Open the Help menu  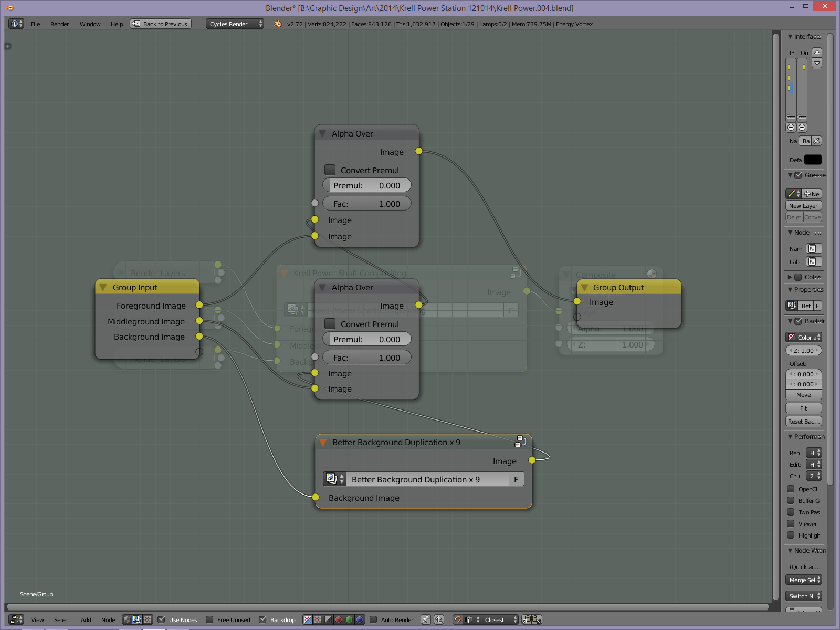(x=117, y=24)
